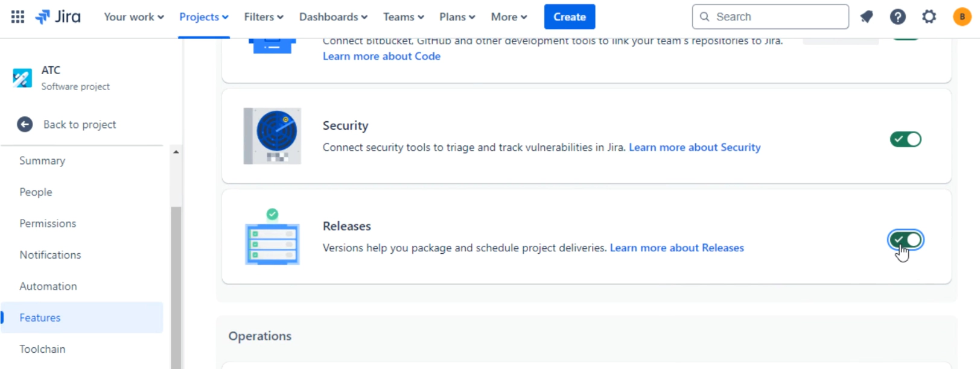Viewport: 980px width, 369px height.
Task: Click inside the Search field
Action: point(771,17)
